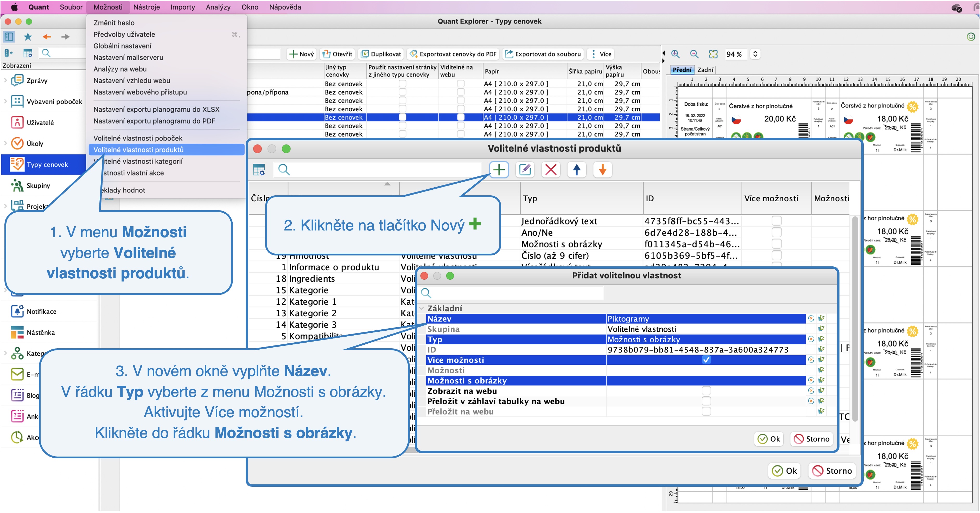Click reset icon in the Název row
The width and height of the screenshot is (980, 513).
[811, 319]
